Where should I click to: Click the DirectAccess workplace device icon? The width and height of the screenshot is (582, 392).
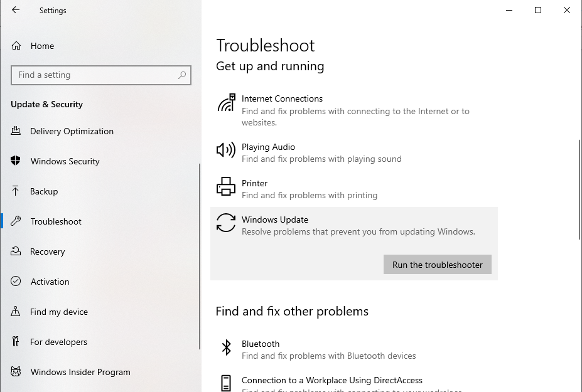coord(226,383)
